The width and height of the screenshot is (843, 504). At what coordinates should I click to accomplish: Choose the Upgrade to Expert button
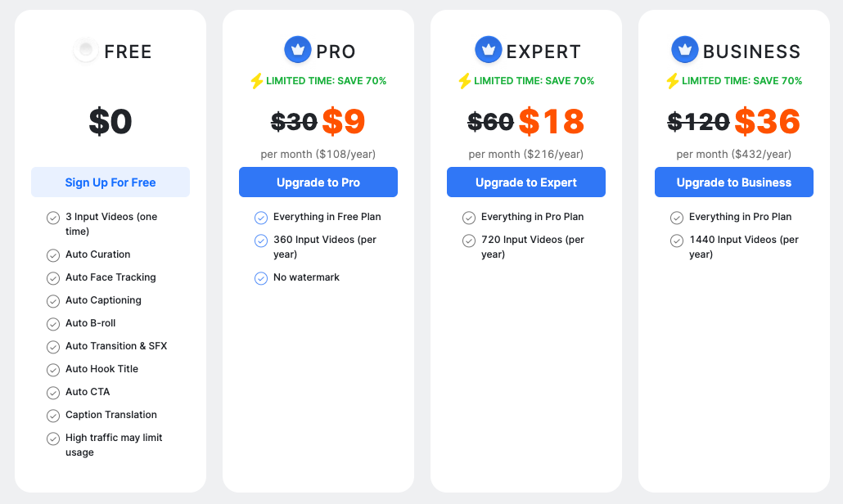[526, 182]
